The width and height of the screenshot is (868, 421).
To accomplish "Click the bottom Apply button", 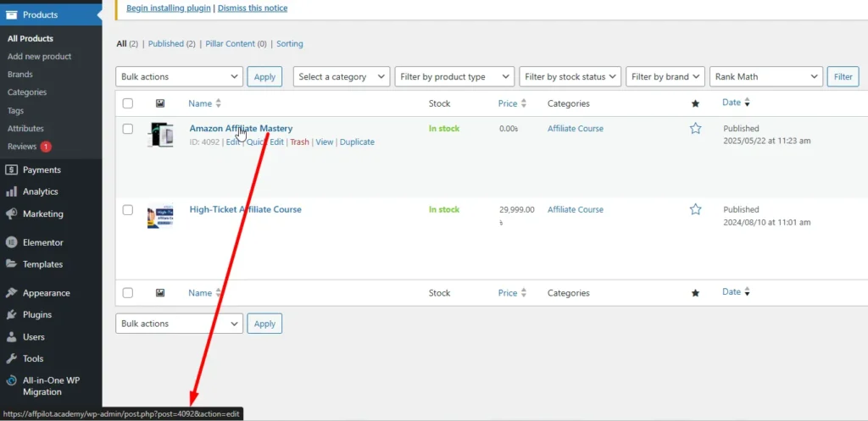I will pyautogui.click(x=264, y=324).
